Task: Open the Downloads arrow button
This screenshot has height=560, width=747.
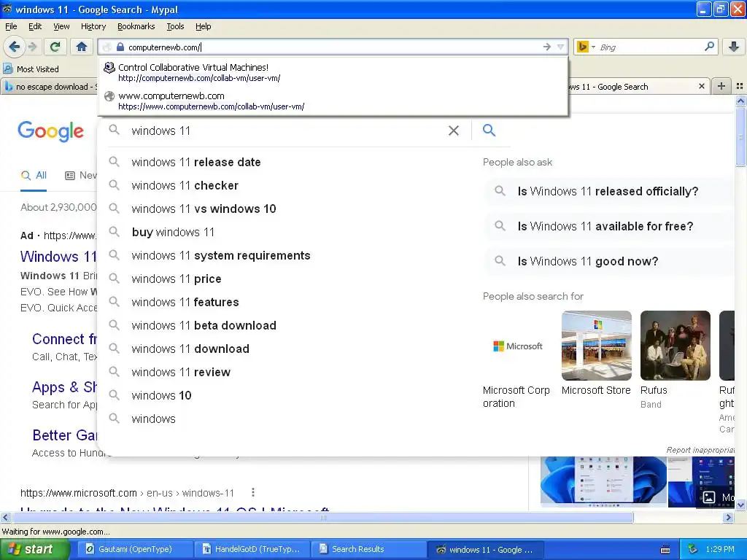Action: coord(734,47)
